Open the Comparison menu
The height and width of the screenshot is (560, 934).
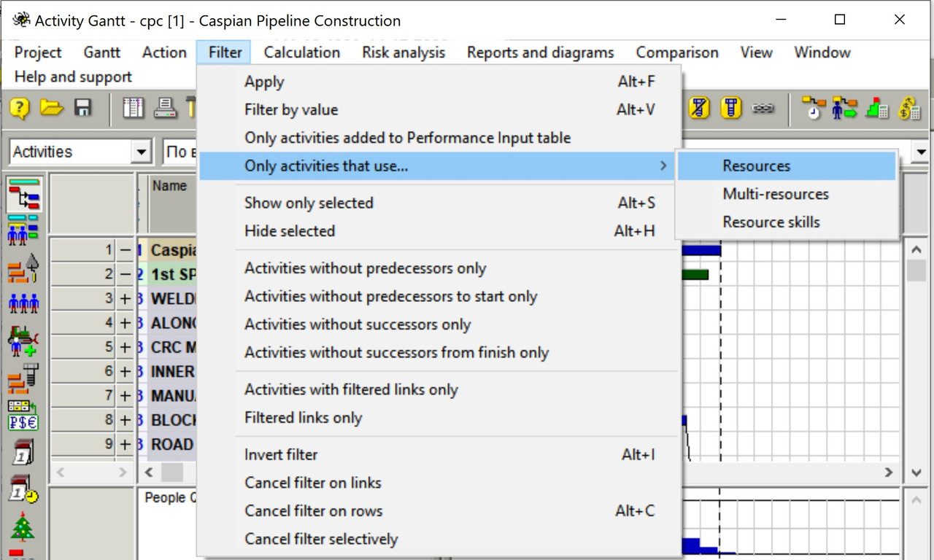(x=677, y=52)
